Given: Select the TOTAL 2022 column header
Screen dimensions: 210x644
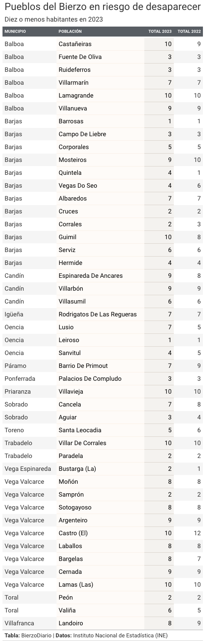Looking at the screenshot, I should (x=189, y=32).
